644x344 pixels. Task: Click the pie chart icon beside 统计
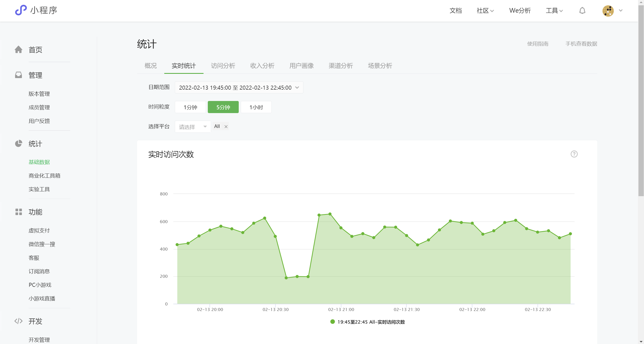[18, 144]
